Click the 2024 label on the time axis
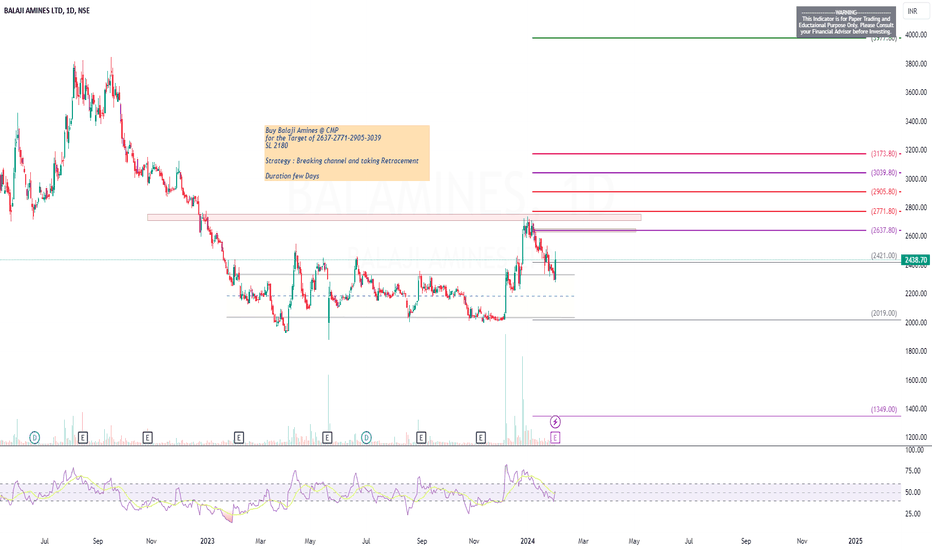 click(x=527, y=541)
